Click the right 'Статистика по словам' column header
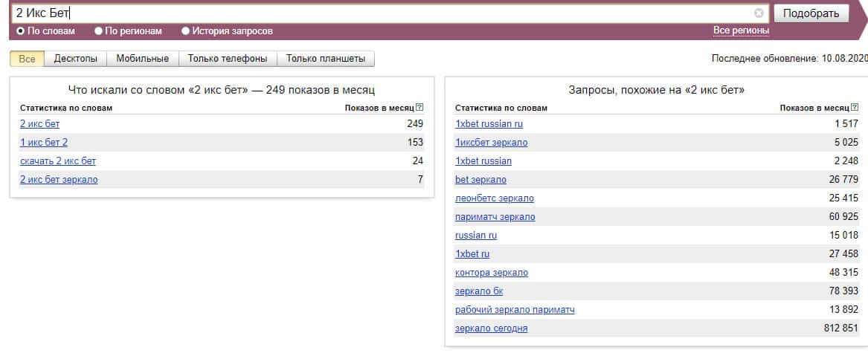 click(x=501, y=108)
